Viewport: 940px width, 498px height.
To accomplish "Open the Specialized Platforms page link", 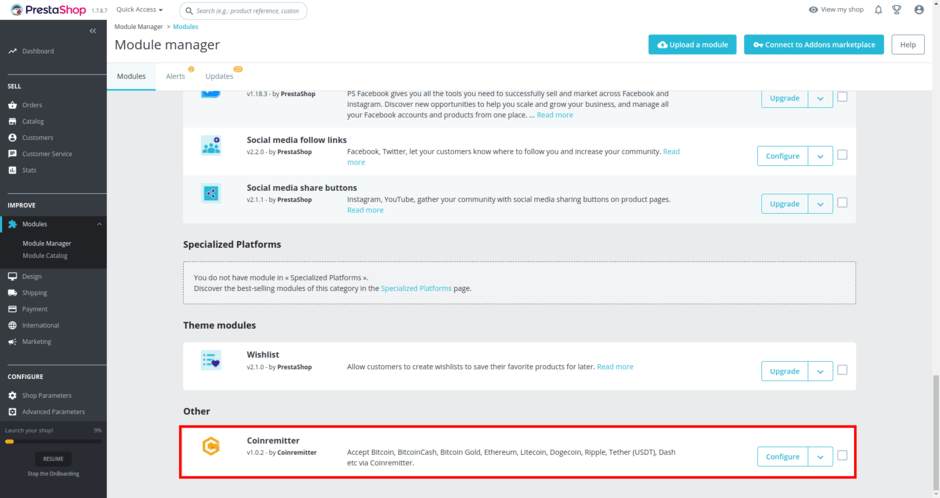I will 416,288.
